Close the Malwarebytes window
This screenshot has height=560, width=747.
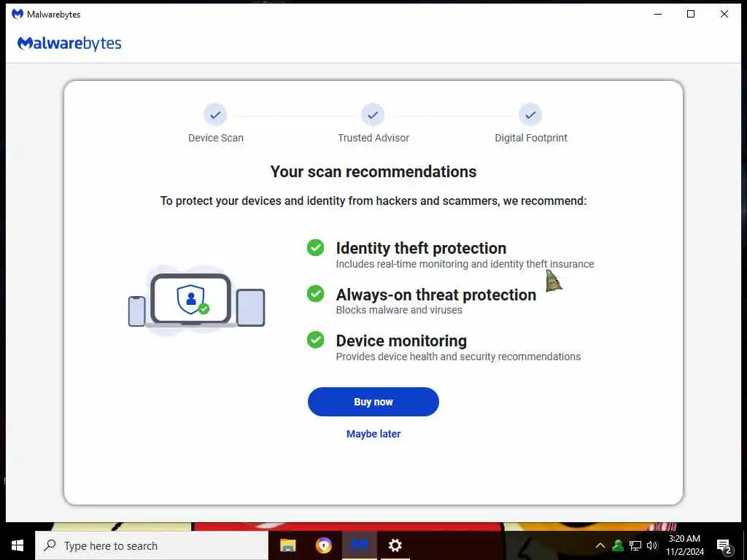click(724, 14)
